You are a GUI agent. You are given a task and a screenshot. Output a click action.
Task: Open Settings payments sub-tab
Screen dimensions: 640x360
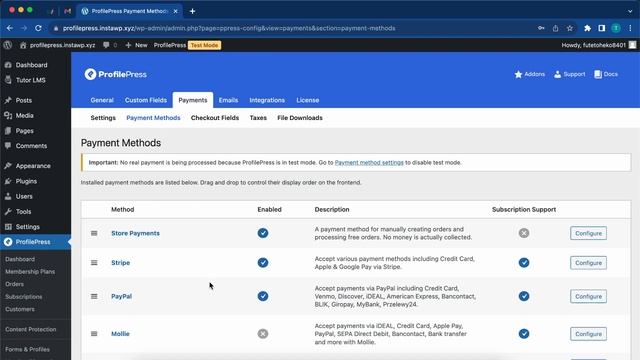click(103, 118)
